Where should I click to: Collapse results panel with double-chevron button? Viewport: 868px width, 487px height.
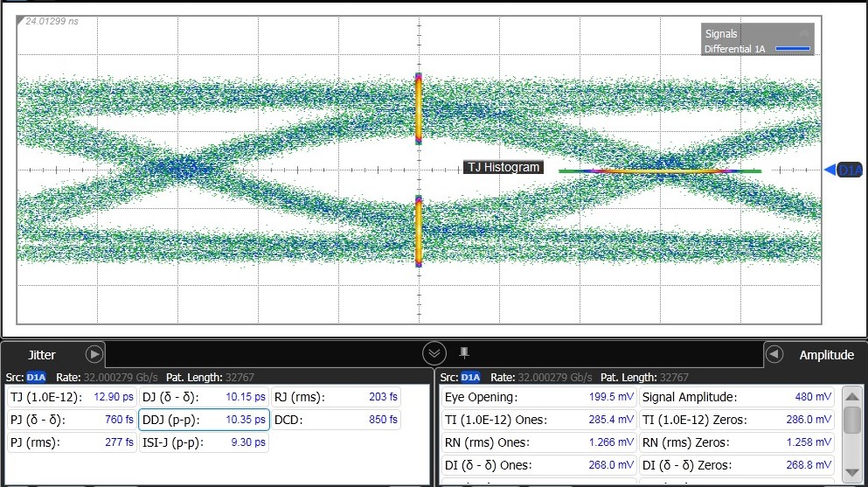click(x=434, y=353)
